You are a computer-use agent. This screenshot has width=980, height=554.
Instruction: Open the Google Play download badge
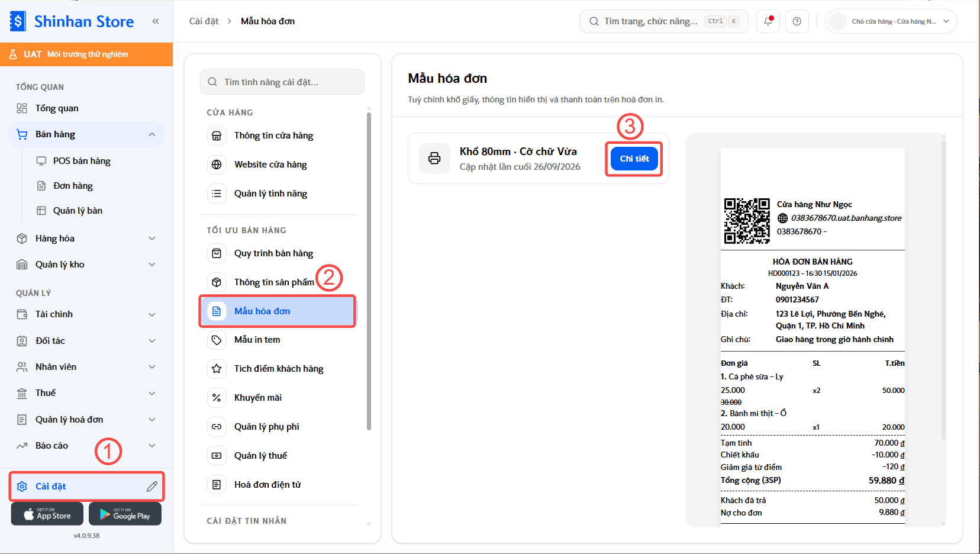125,514
